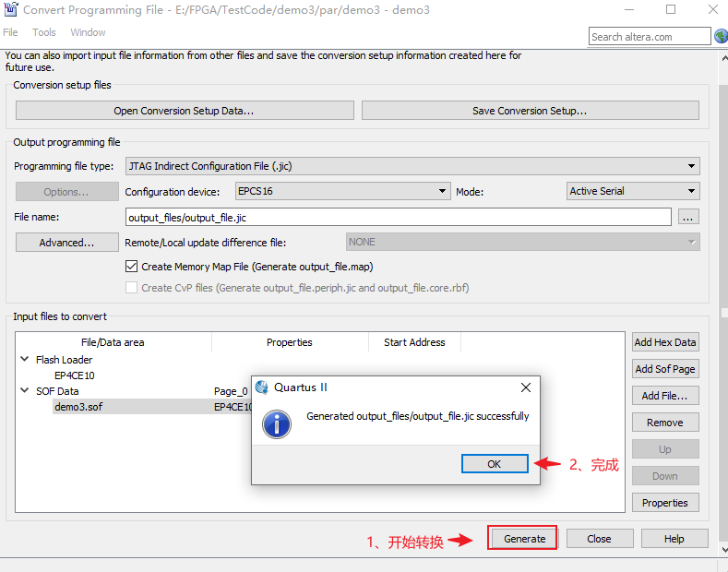Click Add Sof Page button

pos(665,369)
